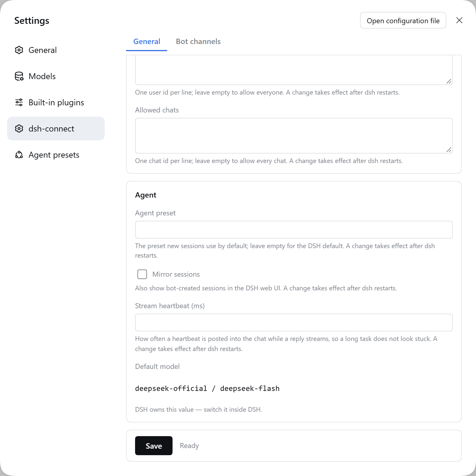Click the Agent presets icon
This screenshot has width=476, height=476.
(19, 155)
